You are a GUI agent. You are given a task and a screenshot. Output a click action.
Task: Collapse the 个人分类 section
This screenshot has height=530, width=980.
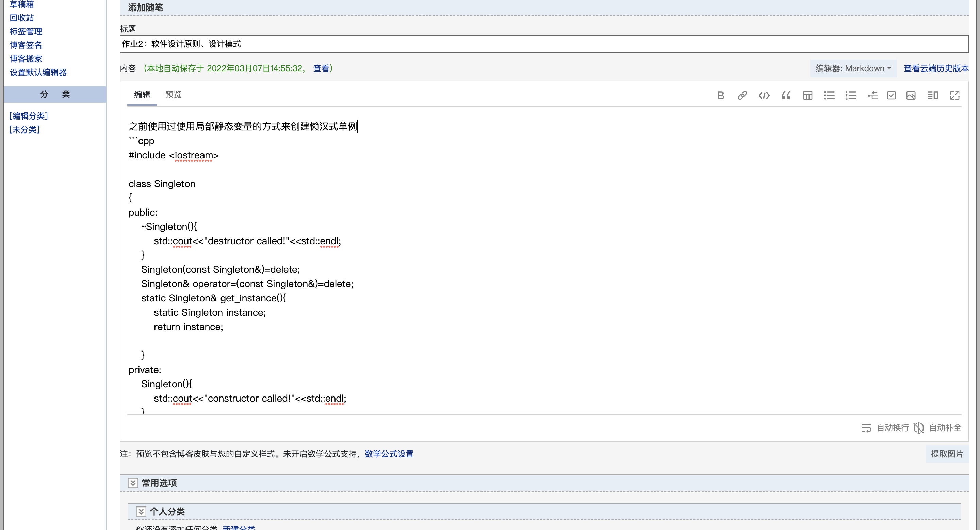point(141,511)
